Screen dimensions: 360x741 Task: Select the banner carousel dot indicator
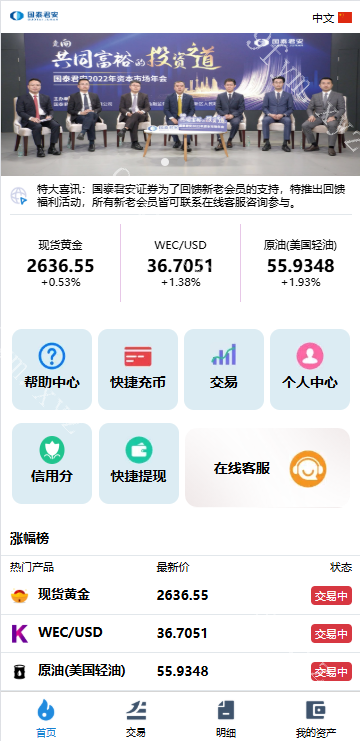coord(165,162)
